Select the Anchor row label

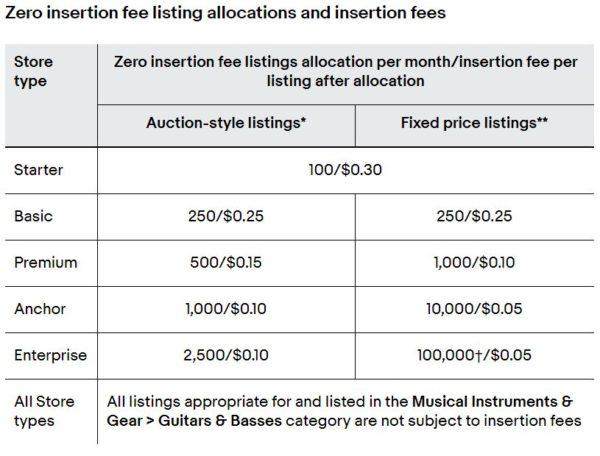pyautogui.click(x=40, y=309)
